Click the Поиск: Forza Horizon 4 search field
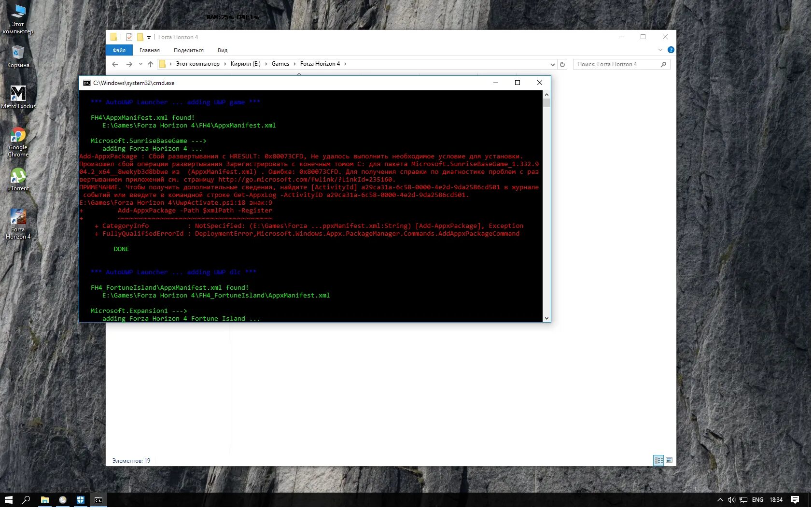Viewport: 812px width, 510px height. [x=621, y=64]
